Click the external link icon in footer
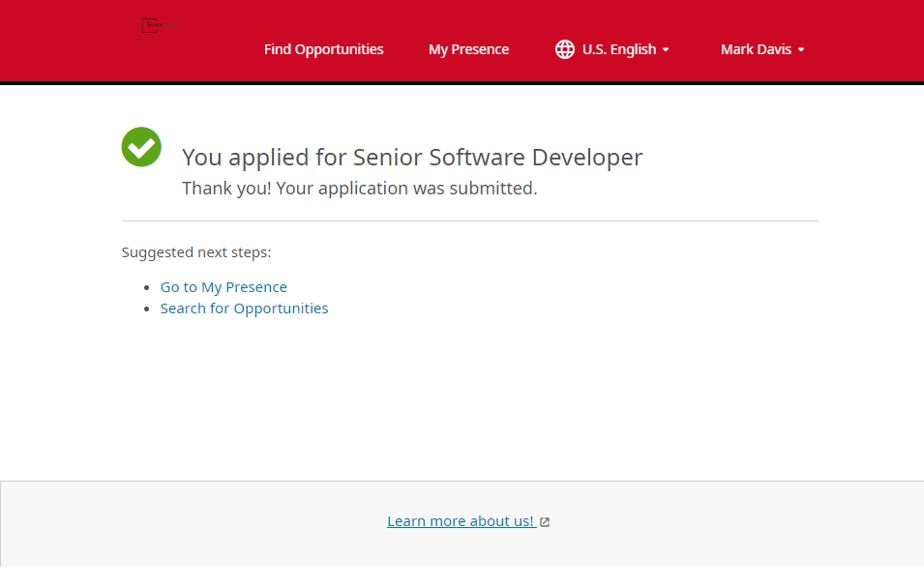This screenshot has height=588, width=924. tap(545, 522)
